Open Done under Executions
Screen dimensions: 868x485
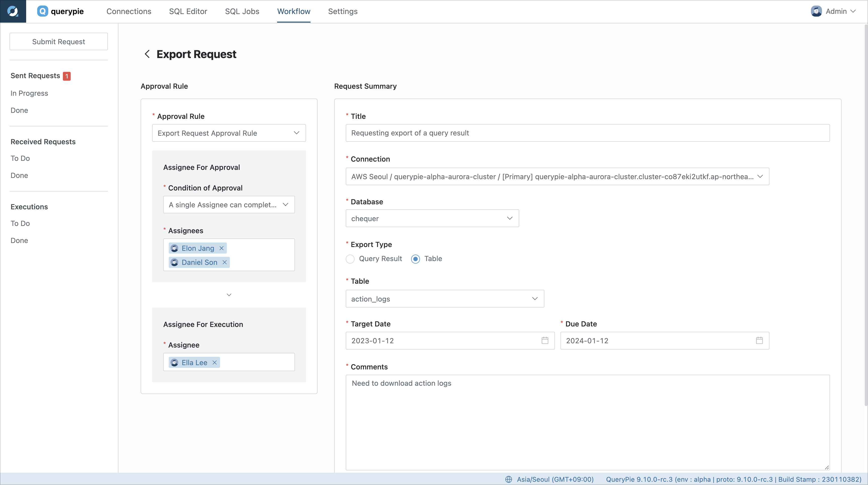pos(19,240)
